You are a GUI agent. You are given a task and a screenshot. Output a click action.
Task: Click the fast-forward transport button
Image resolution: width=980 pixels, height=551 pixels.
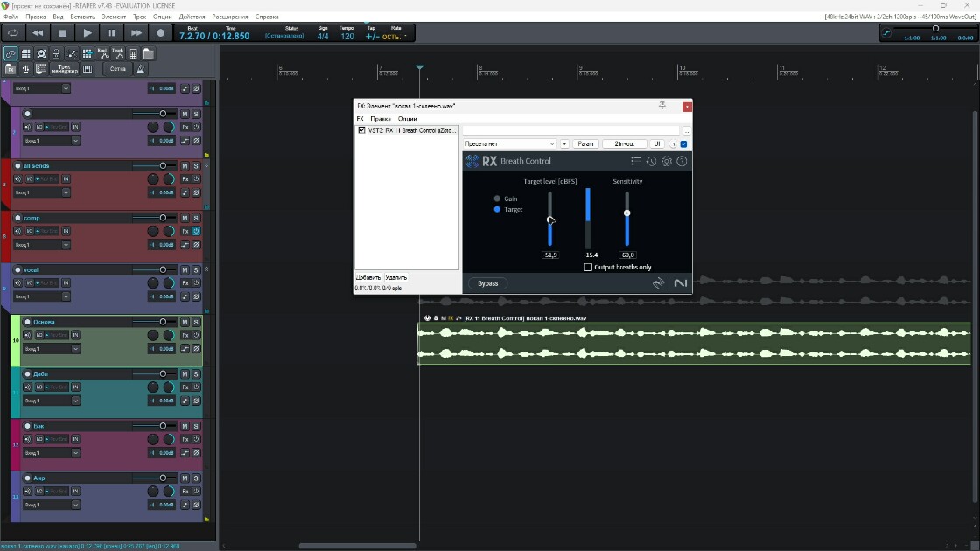[x=136, y=33]
